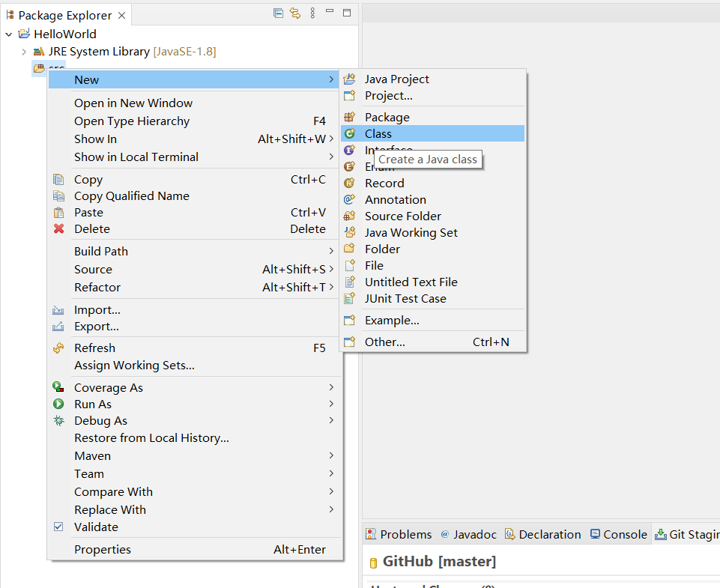Click the new Package icon
This screenshot has width=720, height=588.
coord(350,117)
